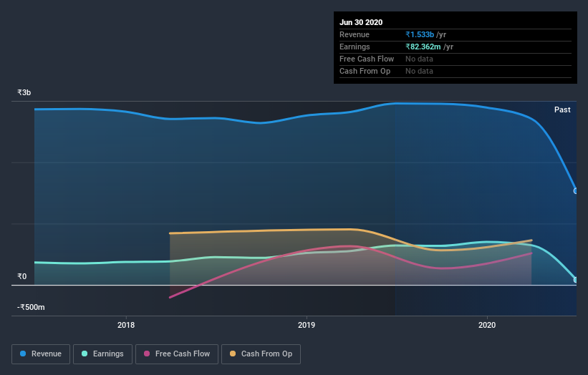Screen dimensions: 588x375
Task: Click the 2018 x-axis label
Action: (x=126, y=325)
